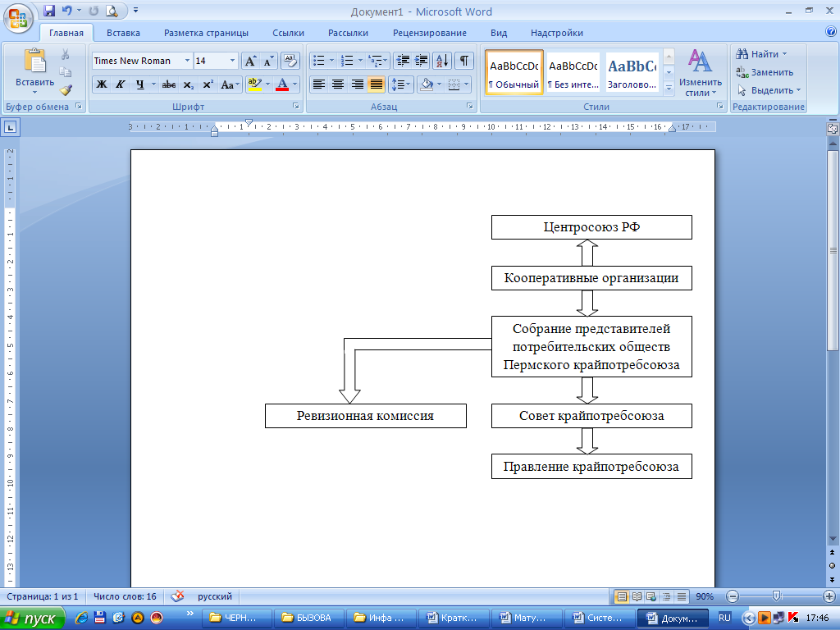Apply yellow text highlight color
The height and width of the screenshot is (630, 840).
(x=254, y=84)
